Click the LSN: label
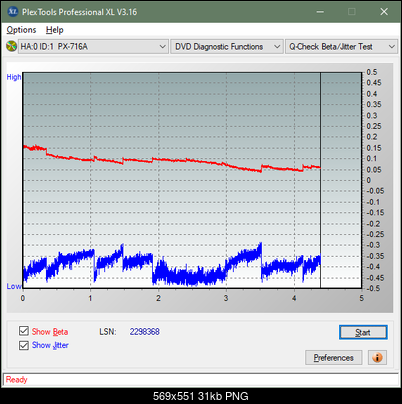Viewport: 402px width, 404px height. (108, 332)
